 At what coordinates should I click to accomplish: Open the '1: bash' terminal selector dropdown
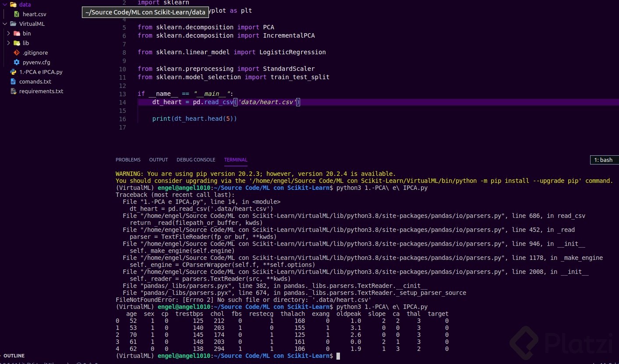(605, 160)
